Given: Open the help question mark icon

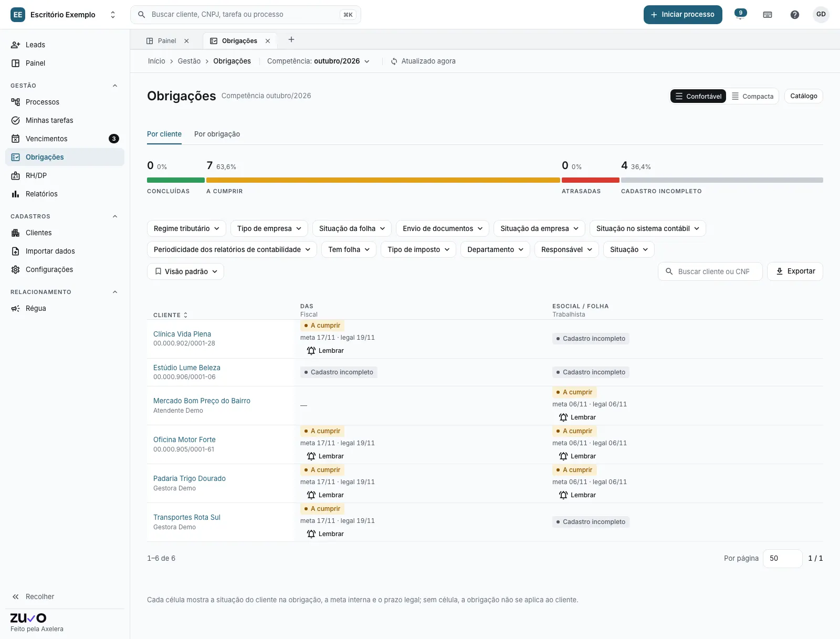Looking at the screenshot, I should pos(795,15).
